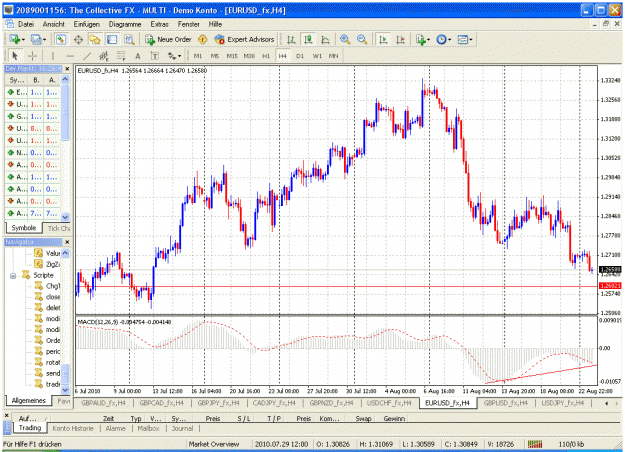Select the trendline drawing tool
Image resolution: width=625 pixels, height=452 pixels.
click(x=87, y=56)
